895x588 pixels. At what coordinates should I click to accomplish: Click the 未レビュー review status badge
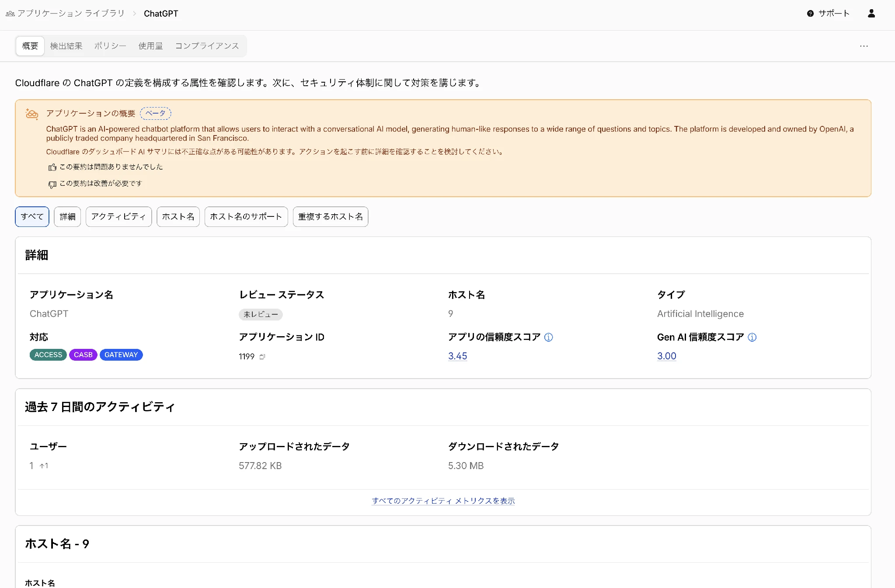(x=261, y=315)
